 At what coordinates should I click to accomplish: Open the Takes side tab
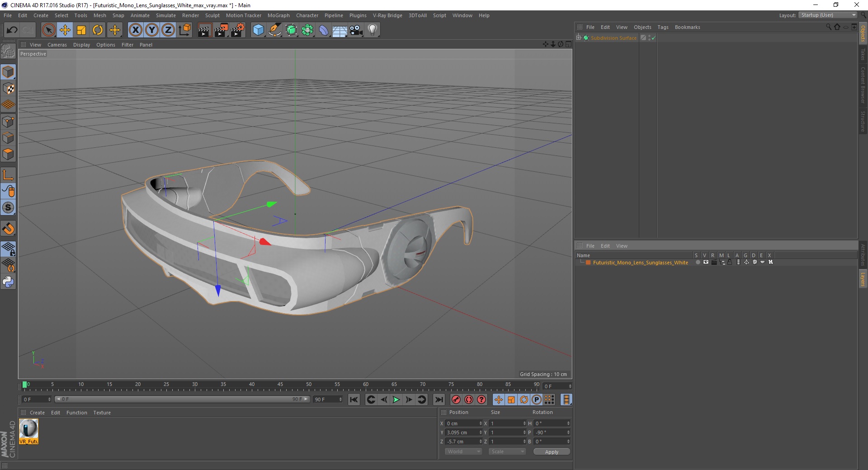pos(863,54)
